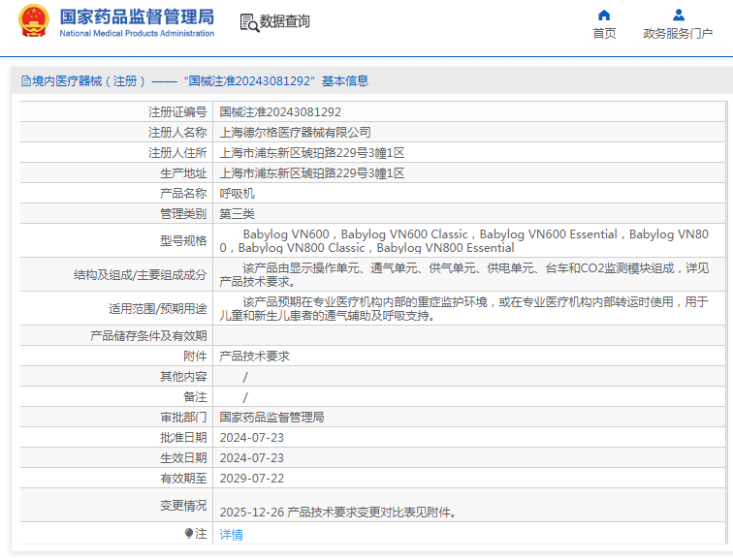Click the national emblem logo

(x=33, y=21)
